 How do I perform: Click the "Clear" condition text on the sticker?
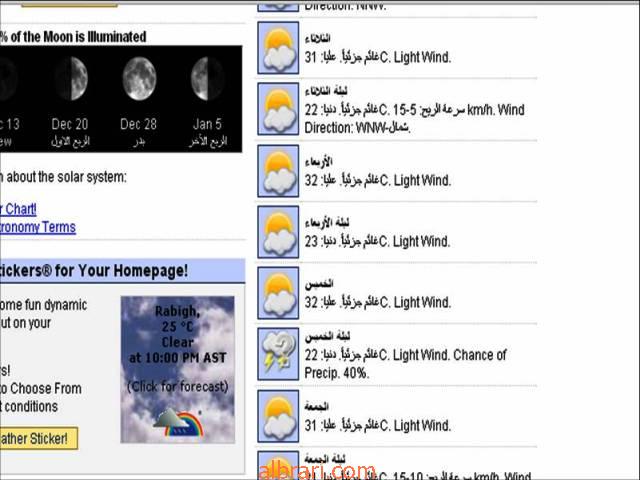(178, 342)
